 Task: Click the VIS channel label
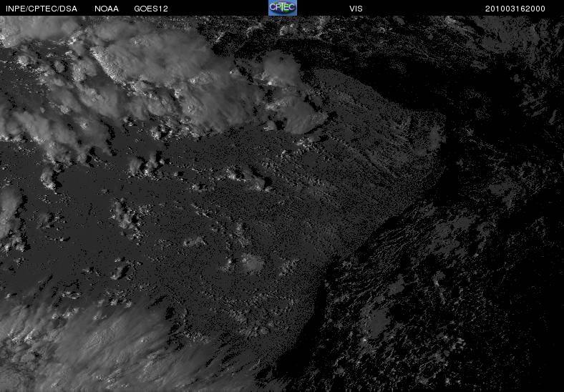(x=356, y=9)
